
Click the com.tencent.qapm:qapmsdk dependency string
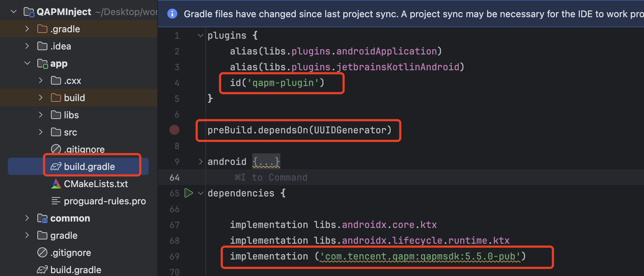[x=420, y=256]
